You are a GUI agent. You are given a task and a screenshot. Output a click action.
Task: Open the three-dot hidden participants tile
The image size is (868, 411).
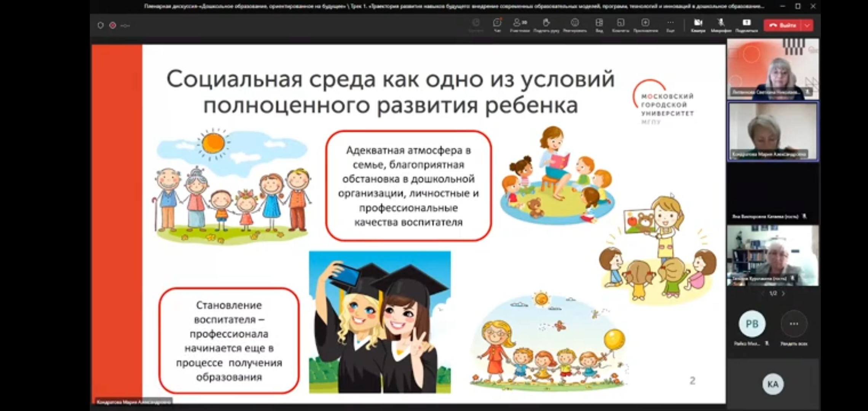pos(794,323)
